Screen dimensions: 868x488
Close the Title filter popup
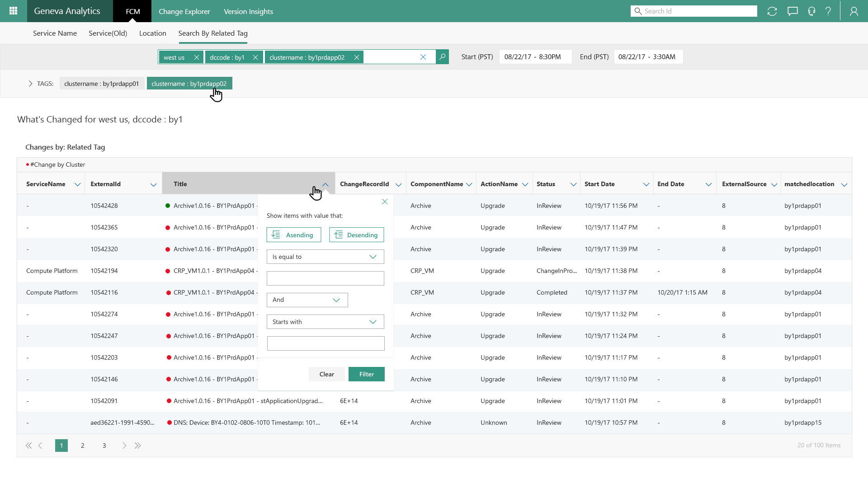[385, 202]
